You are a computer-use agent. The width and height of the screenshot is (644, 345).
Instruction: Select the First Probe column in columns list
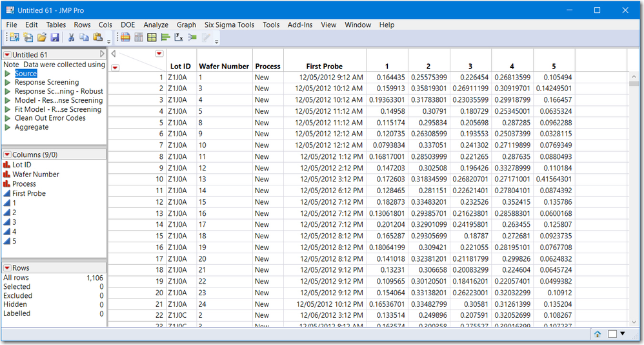pos(29,193)
